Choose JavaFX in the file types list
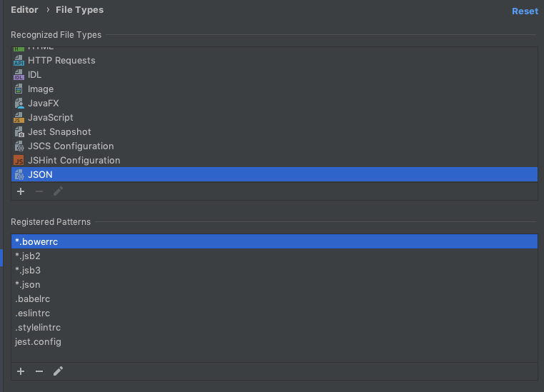 point(274,104)
